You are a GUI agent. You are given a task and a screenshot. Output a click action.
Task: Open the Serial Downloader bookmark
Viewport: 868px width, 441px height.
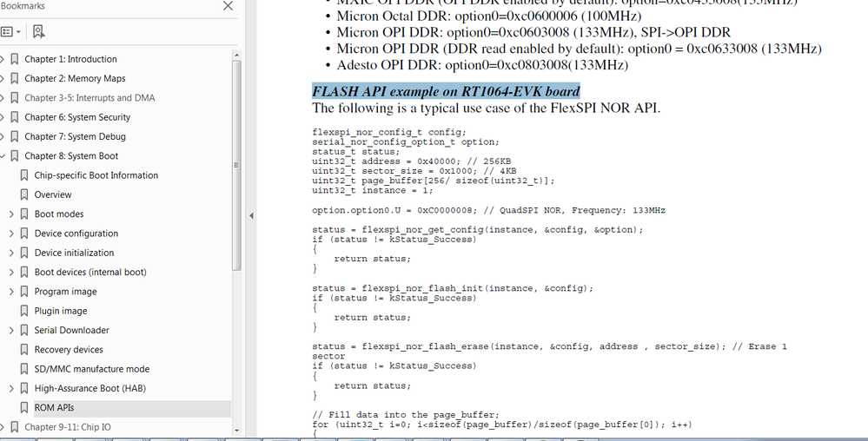[x=72, y=331]
